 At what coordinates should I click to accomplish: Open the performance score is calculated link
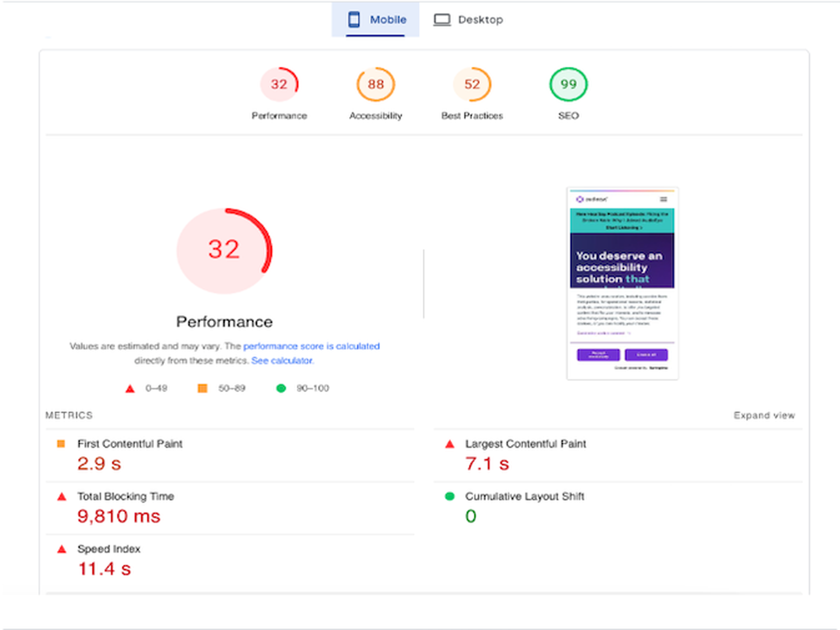(x=311, y=346)
